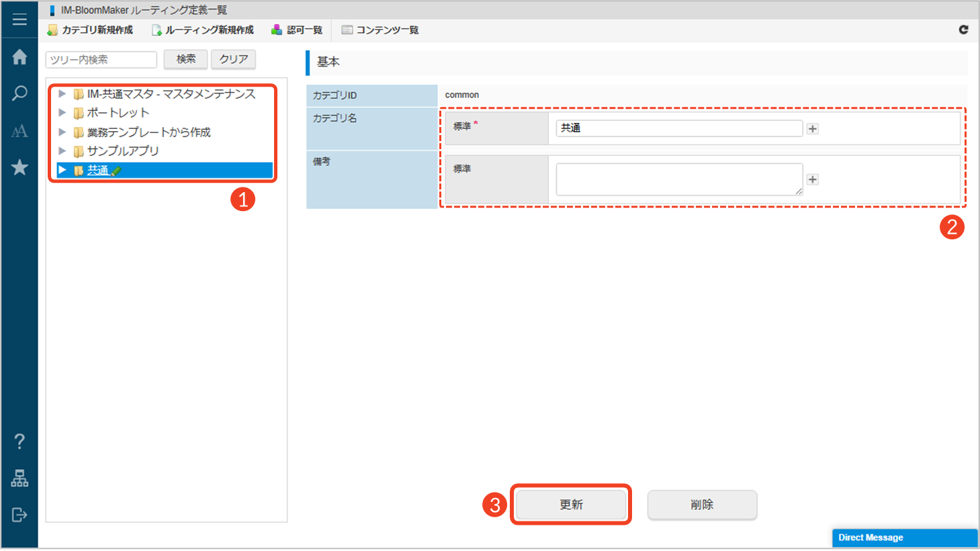
Task: Expand the ポートレット folder arrow
Action: click(x=62, y=113)
